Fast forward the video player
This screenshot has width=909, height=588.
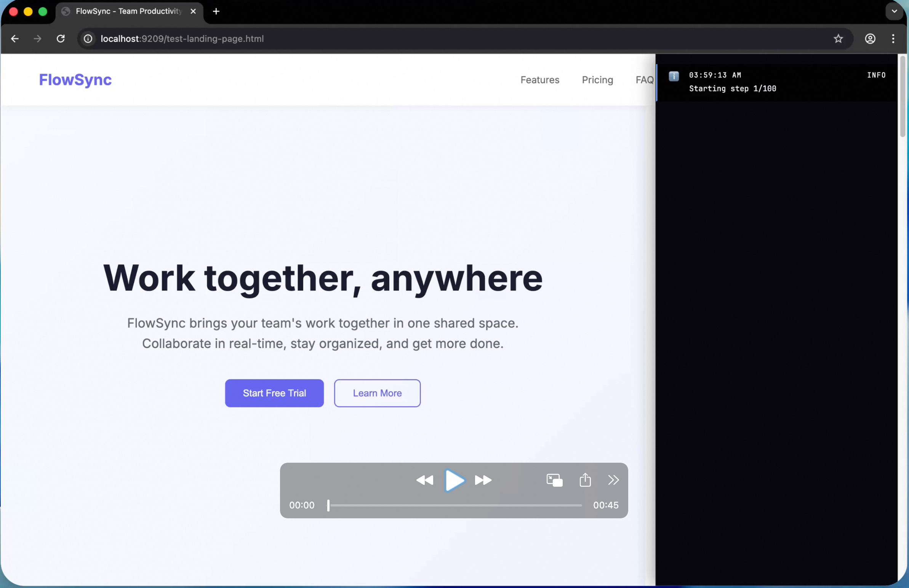[483, 480]
